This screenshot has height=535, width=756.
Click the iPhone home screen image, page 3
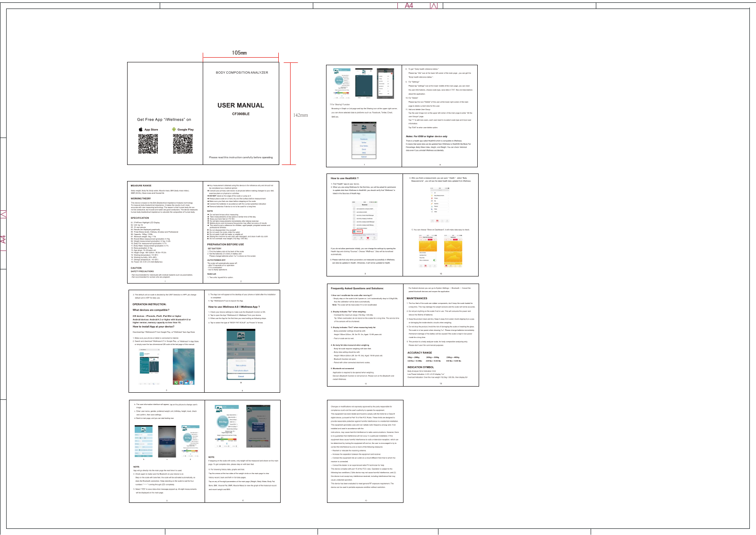click(183, 366)
